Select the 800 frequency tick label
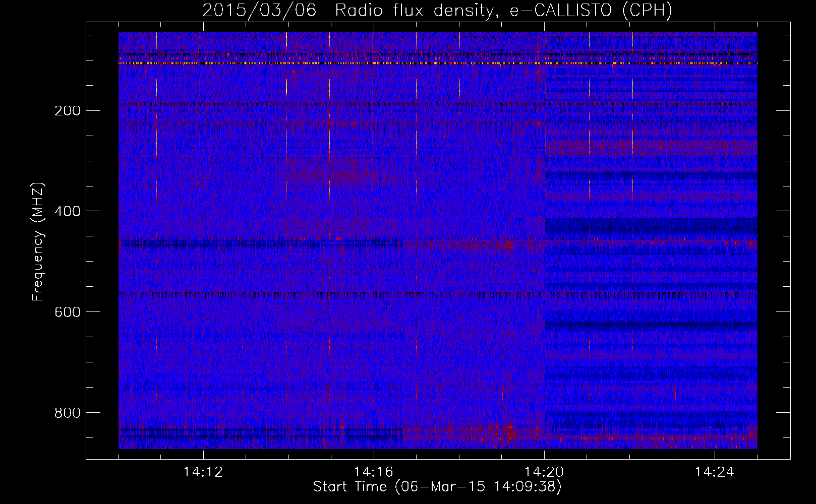 click(x=68, y=413)
